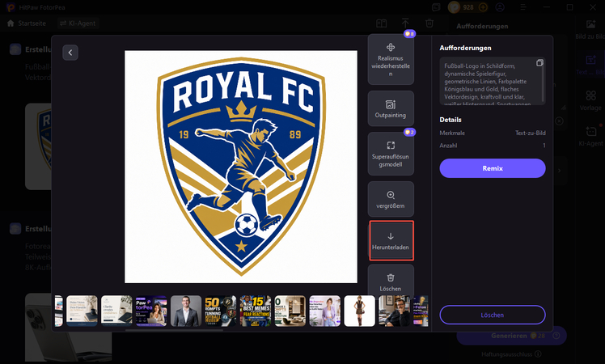Add credits with the plus icon
Screen dimensions: 605x364
click(483, 7)
